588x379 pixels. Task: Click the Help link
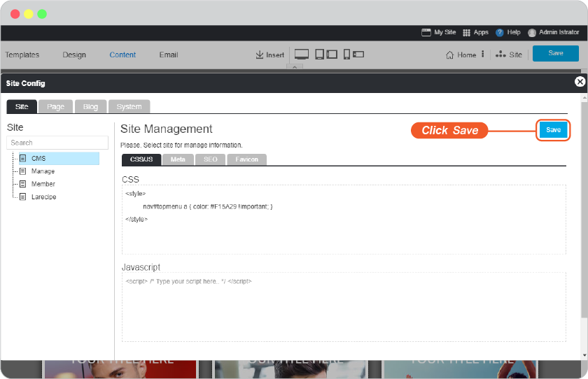[514, 32]
